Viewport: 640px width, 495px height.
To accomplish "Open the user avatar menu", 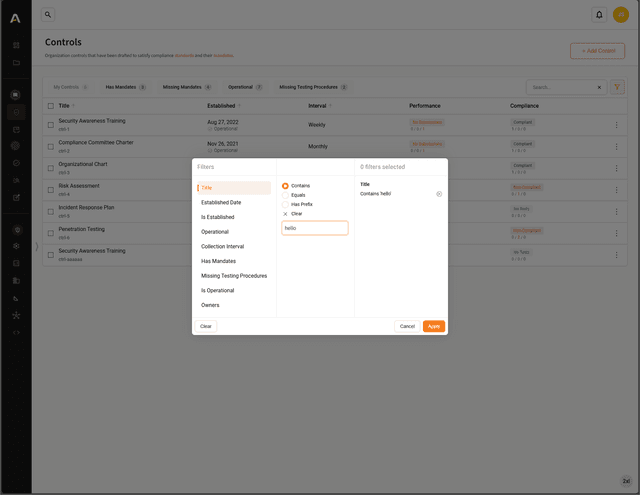I will [621, 15].
